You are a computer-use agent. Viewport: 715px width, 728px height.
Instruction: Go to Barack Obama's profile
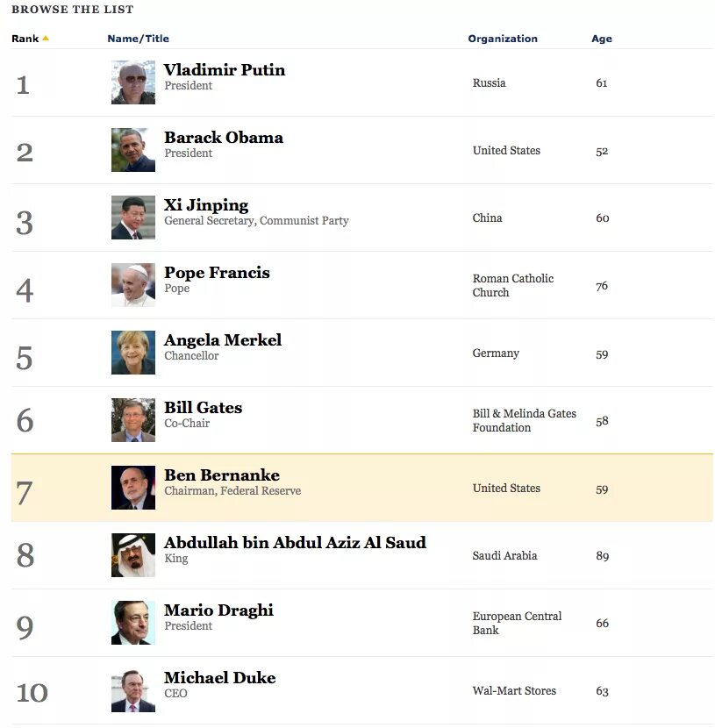click(x=224, y=138)
